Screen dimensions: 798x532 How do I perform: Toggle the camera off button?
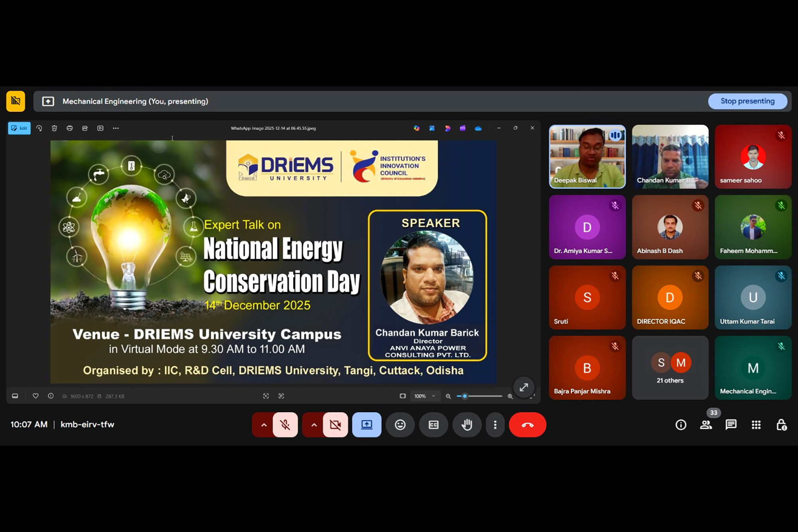click(335, 425)
